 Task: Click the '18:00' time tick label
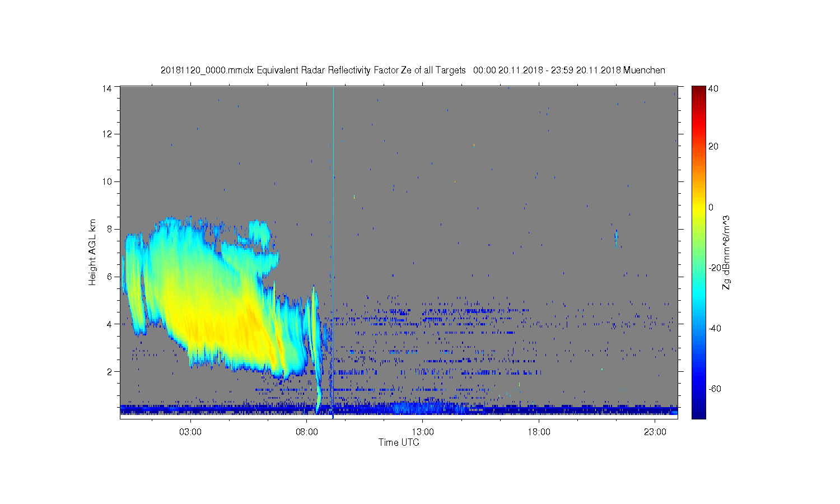tap(539, 432)
